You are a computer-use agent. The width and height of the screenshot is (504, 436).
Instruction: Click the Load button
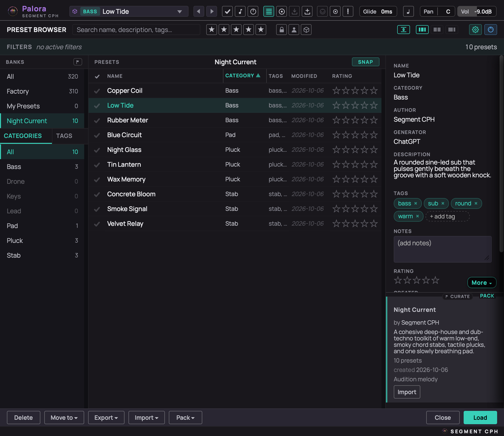480,417
